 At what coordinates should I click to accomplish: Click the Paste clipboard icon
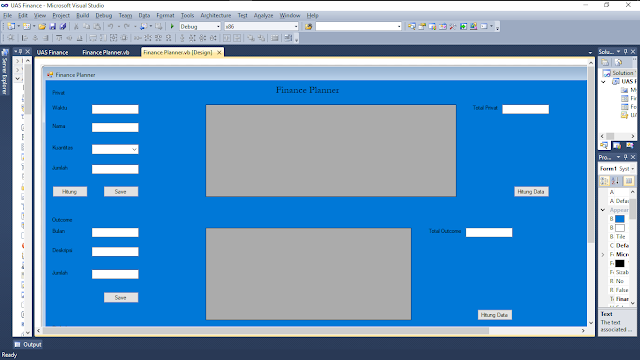pyautogui.click(x=97, y=27)
